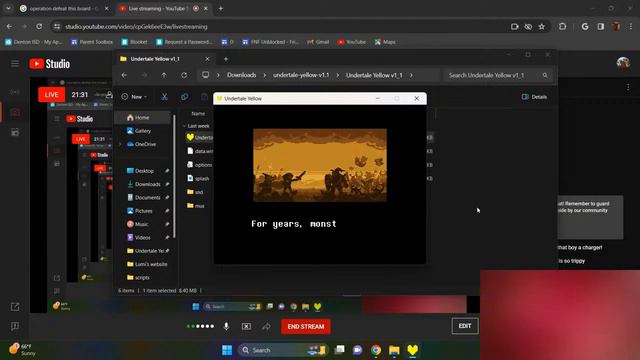Click the Name column header
Viewport: 640px width, 360px height.
[198, 113]
